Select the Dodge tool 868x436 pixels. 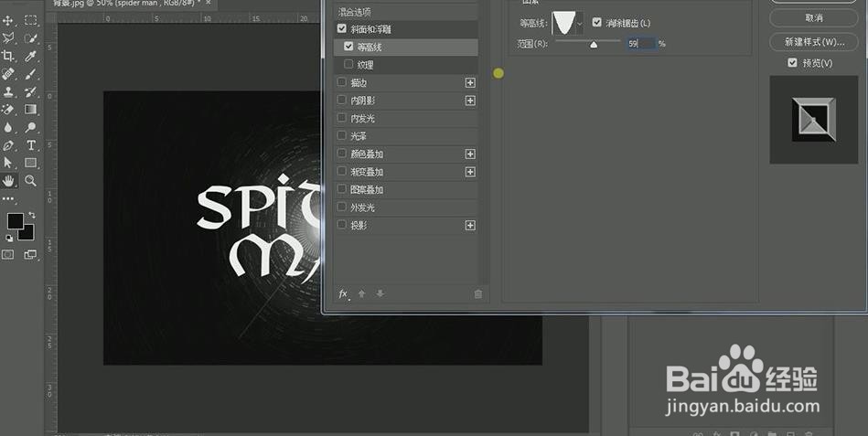coord(31,127)
